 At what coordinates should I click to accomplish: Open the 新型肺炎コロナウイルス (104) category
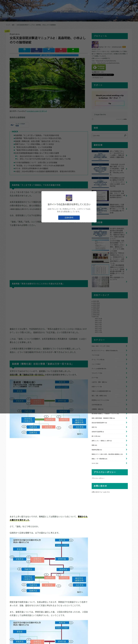pyautogui.click(x=100, y=400)
